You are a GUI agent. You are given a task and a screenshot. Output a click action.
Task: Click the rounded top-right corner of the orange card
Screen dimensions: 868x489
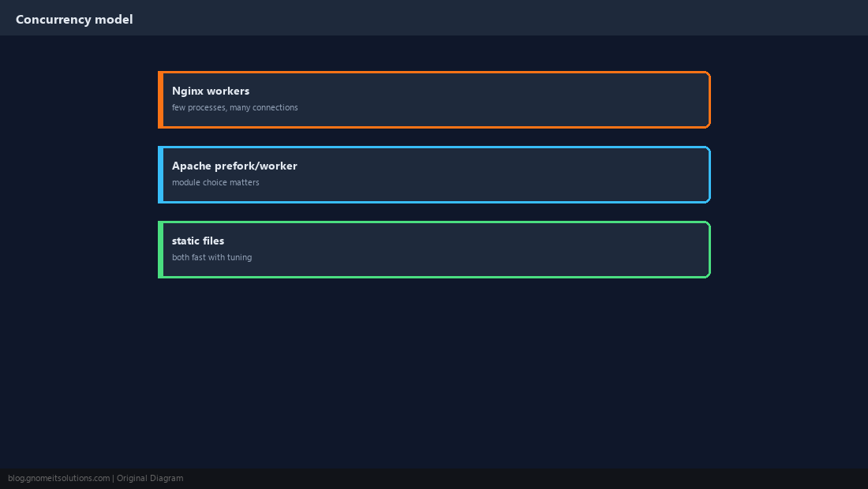pyautogui.click(x=707, y=75)
